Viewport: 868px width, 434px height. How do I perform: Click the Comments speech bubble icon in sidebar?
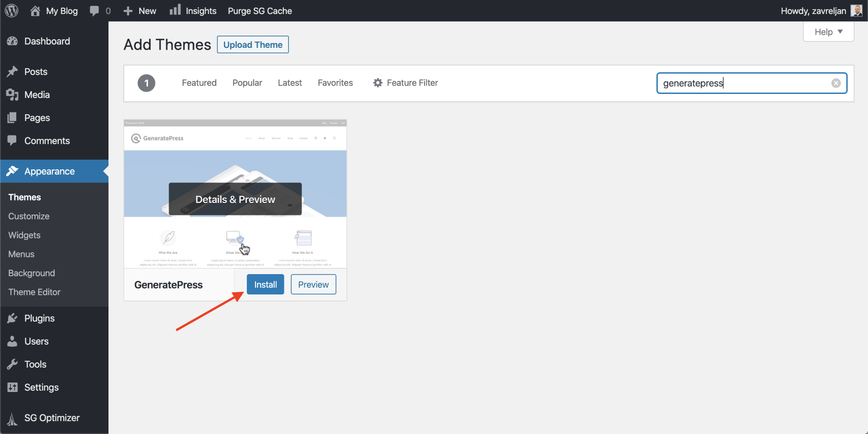click(12, 140)
